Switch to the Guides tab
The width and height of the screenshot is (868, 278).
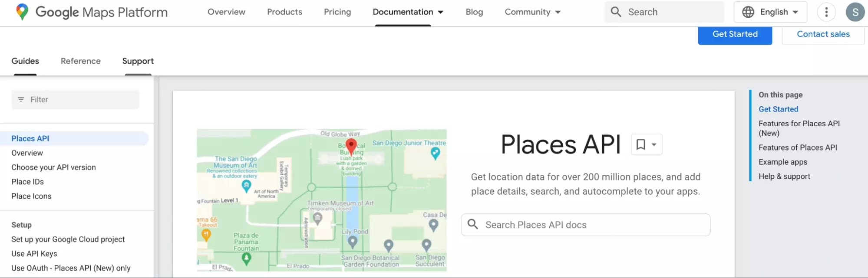25,61
